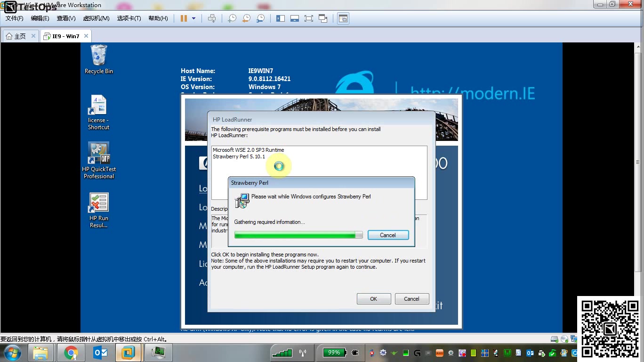This screenshot has width=644, height=362.
Task: Open Google Chrome from the taskbar
Action: 71,353
